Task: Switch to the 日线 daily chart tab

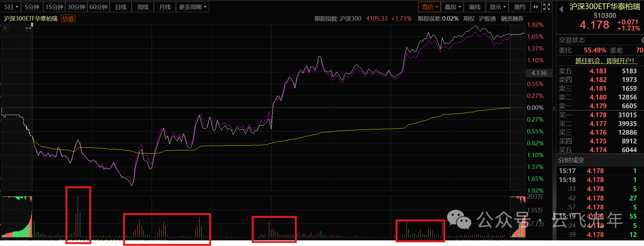Action: click(121, 7)
